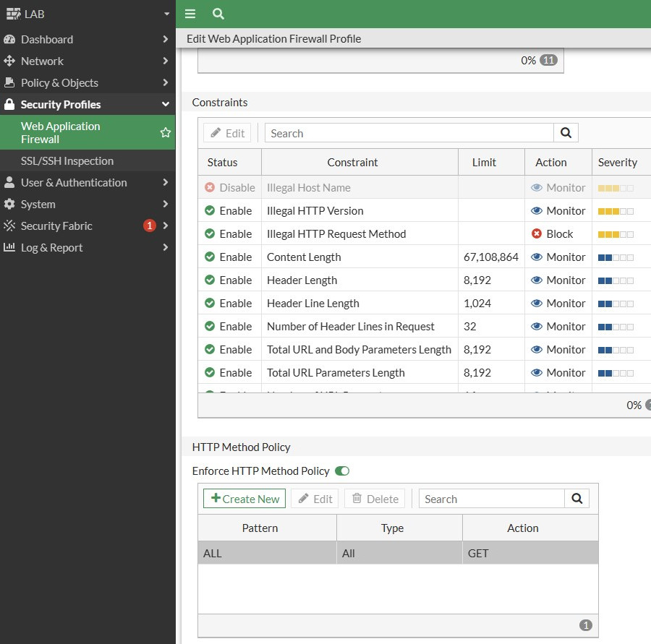This screenshot has height=644, width=651.
Task: Click Enable status of Header Line Length
Action: (229, 304)
